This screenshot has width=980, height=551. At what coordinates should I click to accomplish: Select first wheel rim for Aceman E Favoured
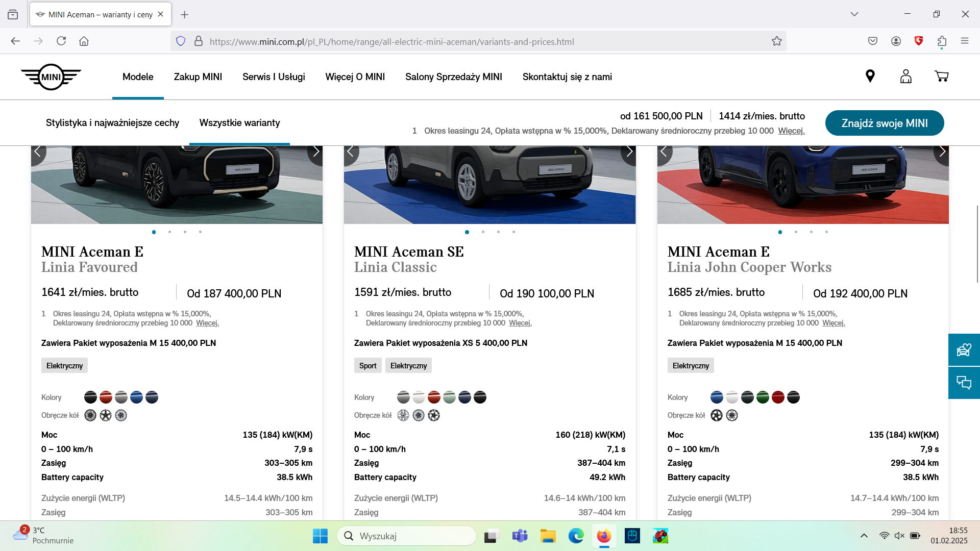90,415
